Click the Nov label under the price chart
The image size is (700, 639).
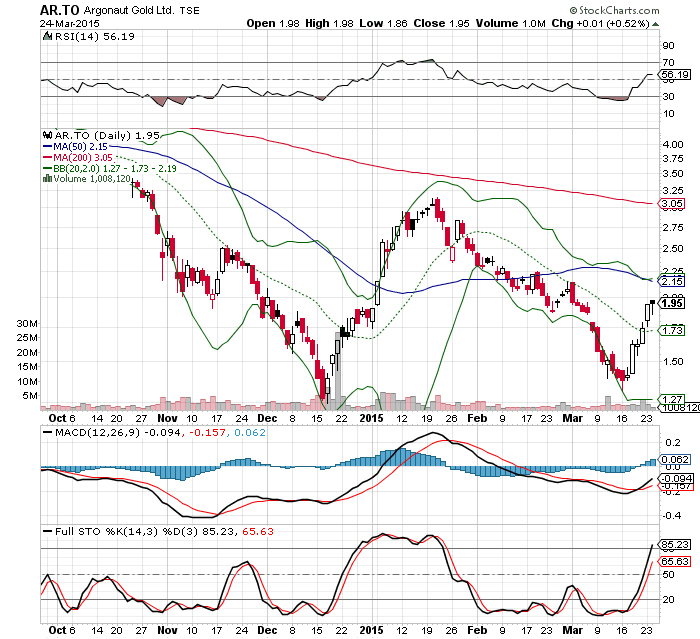click(167, 418)
